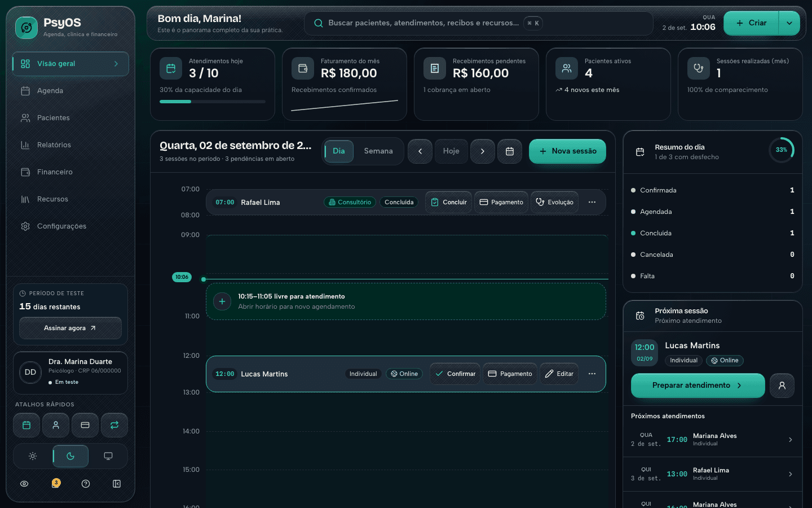The image size is (812, 508).
Task: Expand the Visão geral chevron
Action: [116, 64]
